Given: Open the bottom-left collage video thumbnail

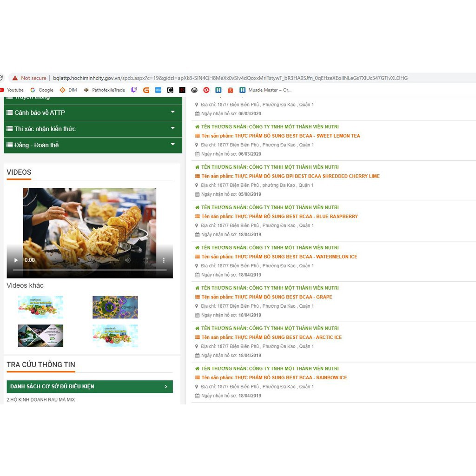Looking at the screenshot, I should click(x=41, y=336).
